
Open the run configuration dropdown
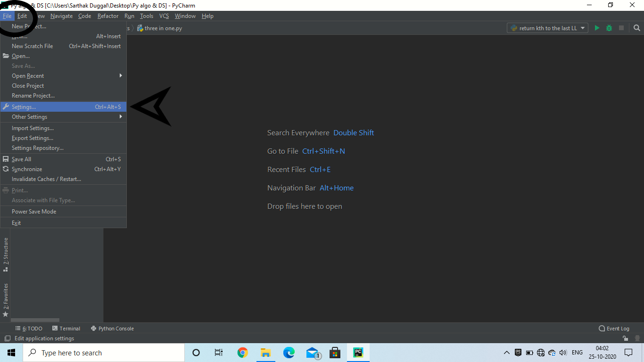pos(548,28)
